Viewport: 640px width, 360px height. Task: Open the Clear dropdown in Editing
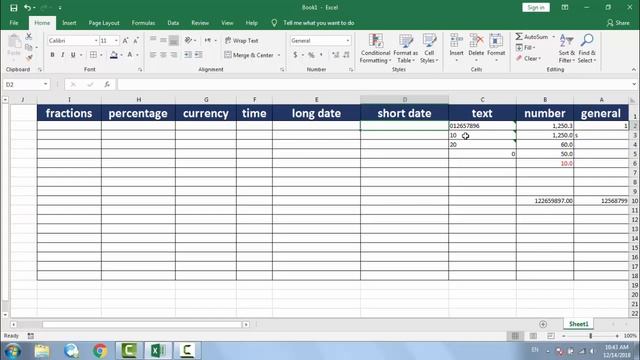coord(529,59)
